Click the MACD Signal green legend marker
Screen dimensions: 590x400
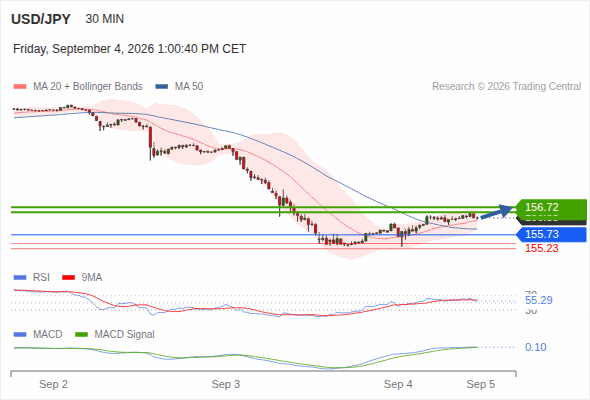pyautogui.click(x=81, y=335)
